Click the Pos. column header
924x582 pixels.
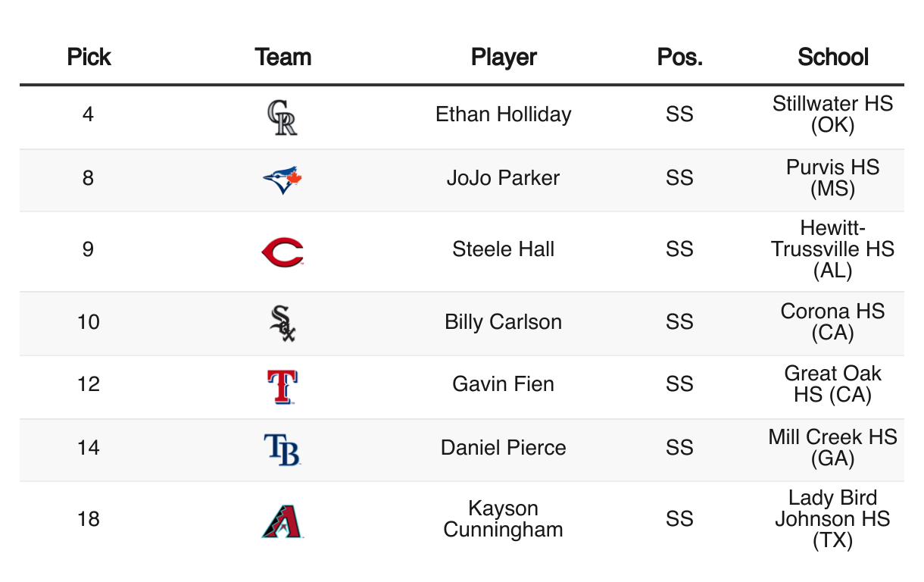coord(679,57)
